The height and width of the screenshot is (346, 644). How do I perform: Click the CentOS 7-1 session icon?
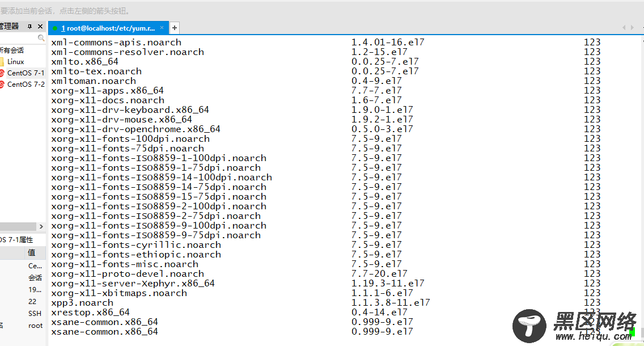click(2, 73)
